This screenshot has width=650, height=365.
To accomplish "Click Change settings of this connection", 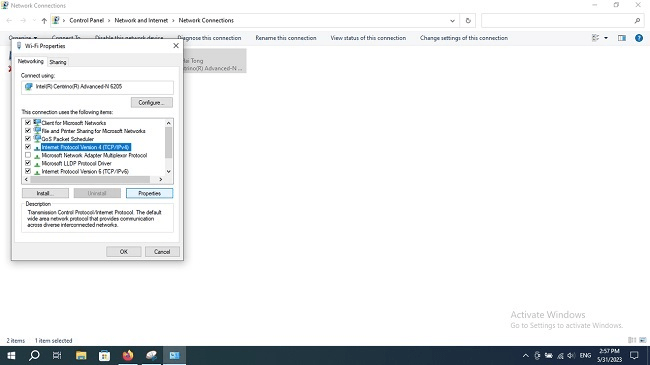I will (x=464, y=38).
